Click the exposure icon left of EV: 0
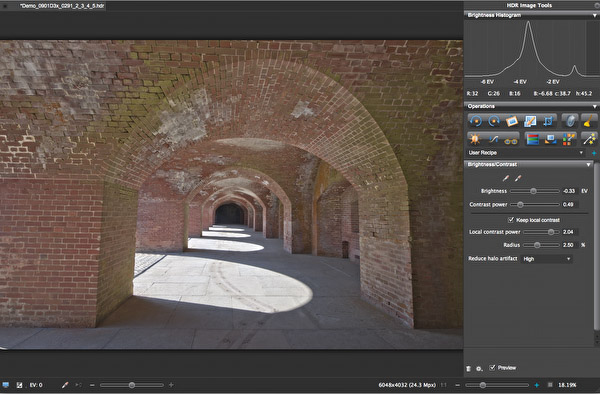 click(20, 385)
